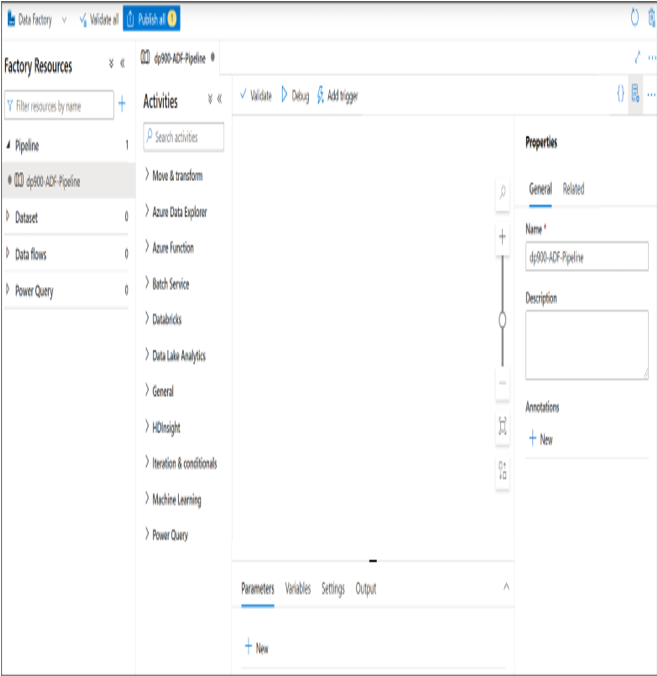
Task: Expand Azure Function activities
Action: tap(170, 247)
